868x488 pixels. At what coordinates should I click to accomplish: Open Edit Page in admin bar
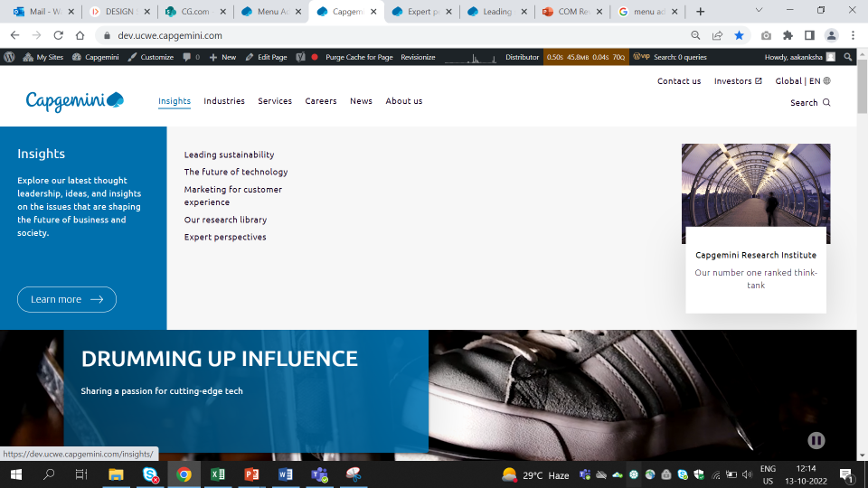click(266, 57)
